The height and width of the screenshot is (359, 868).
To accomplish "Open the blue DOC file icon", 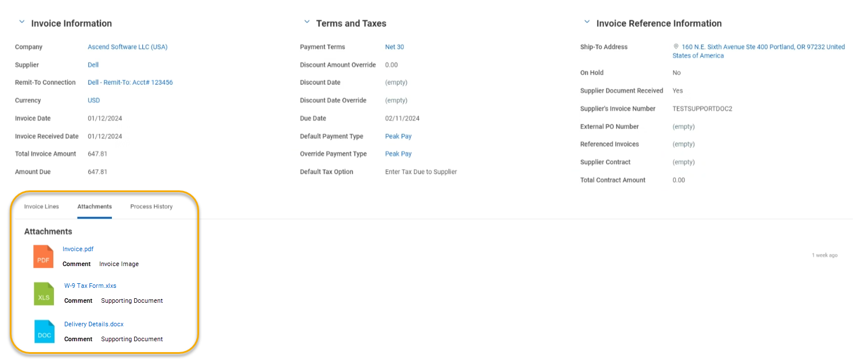I will tap(44, 331).
